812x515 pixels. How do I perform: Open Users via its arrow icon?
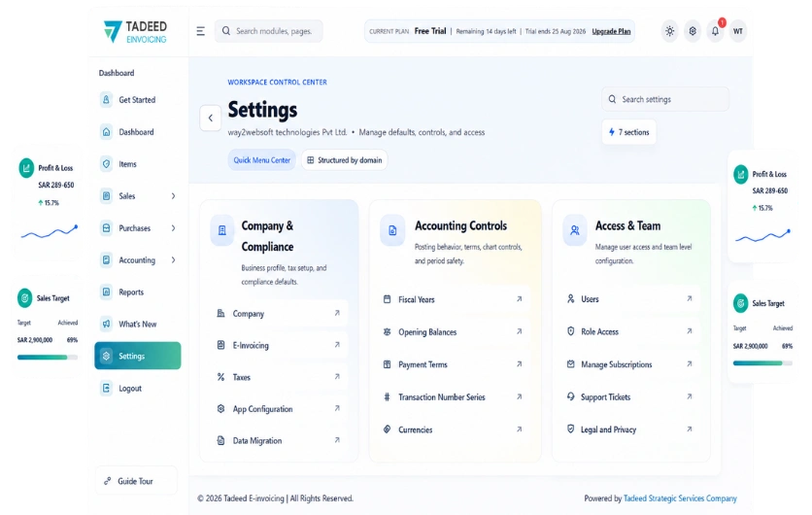coord(690,298)
